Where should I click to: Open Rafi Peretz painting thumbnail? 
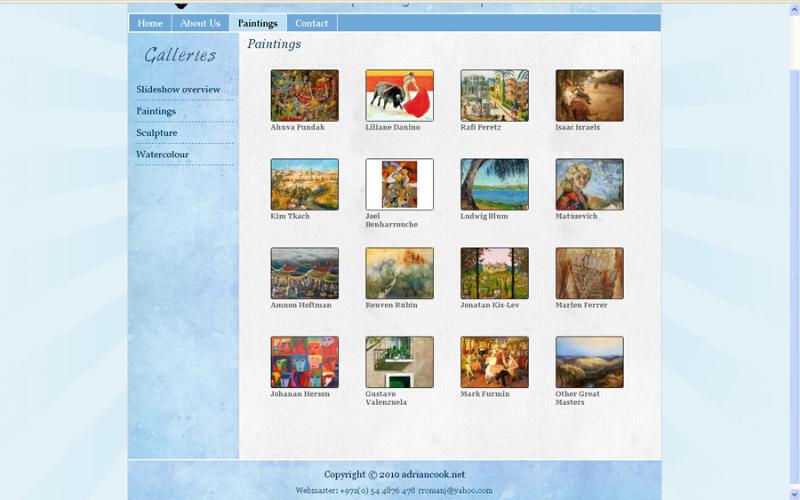tap(494, 95)
